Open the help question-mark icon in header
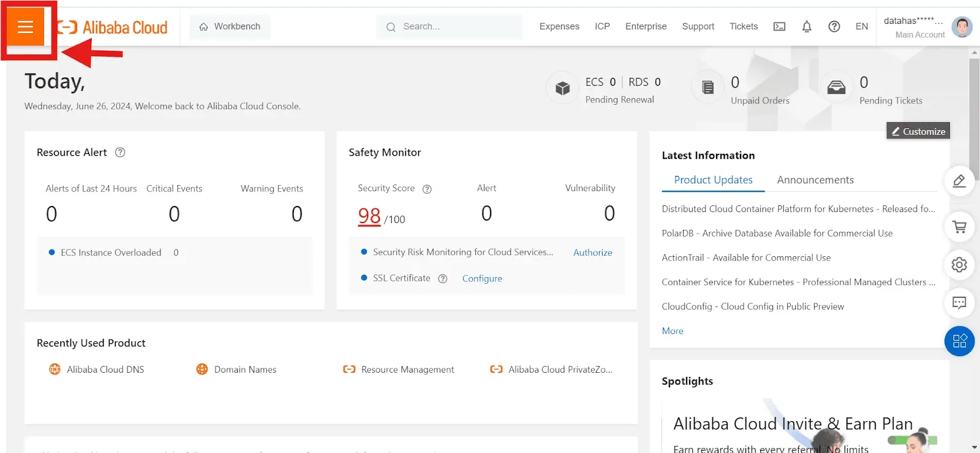 click(834, 26)
